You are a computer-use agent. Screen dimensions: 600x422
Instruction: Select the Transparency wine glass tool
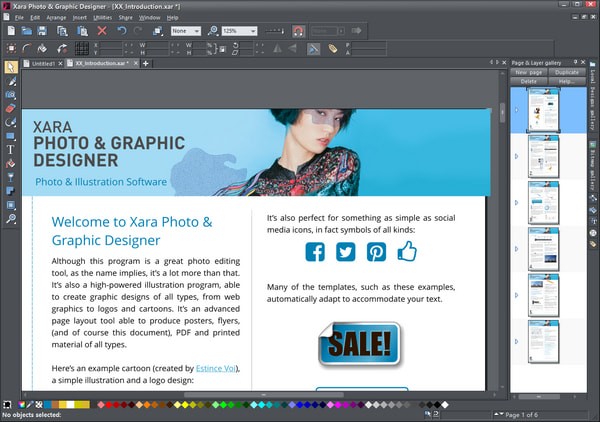point(11,176)
